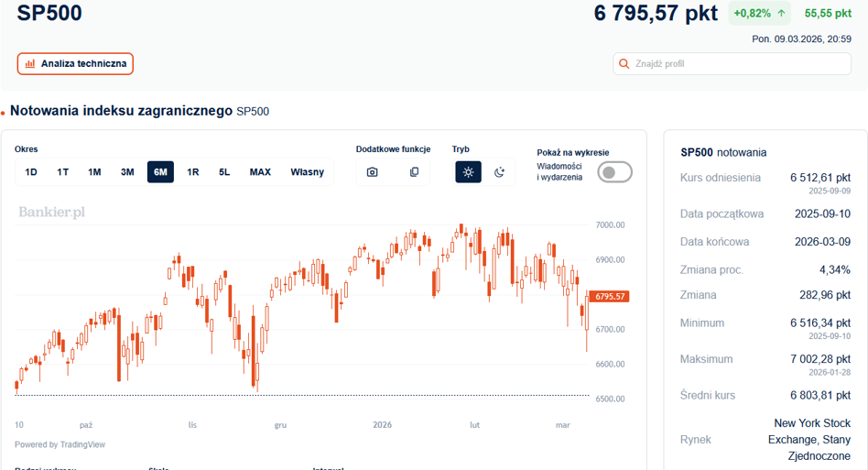The width and height of the screenshot is (868, 470).
Task: Open the Analiza techniczna button
Action: 75,63
